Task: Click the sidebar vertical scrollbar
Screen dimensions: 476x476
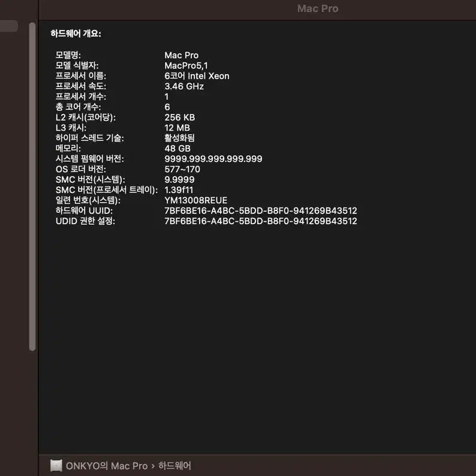Action: point(32,186)
